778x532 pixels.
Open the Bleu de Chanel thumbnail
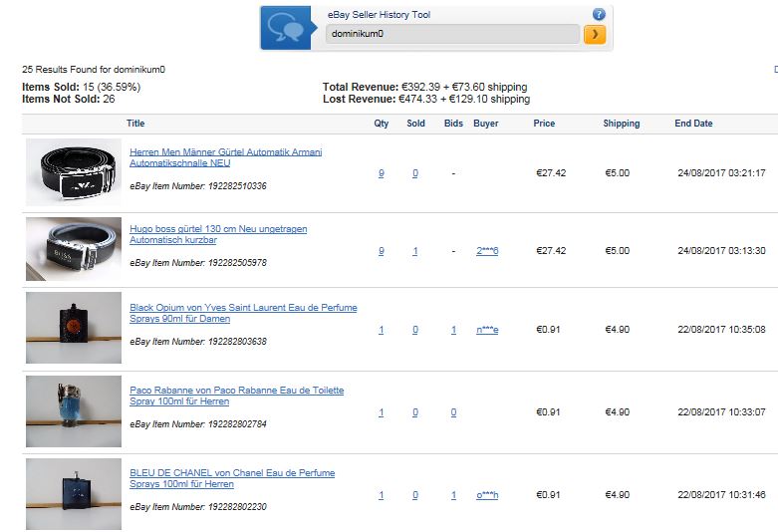(x=74, y=494)
